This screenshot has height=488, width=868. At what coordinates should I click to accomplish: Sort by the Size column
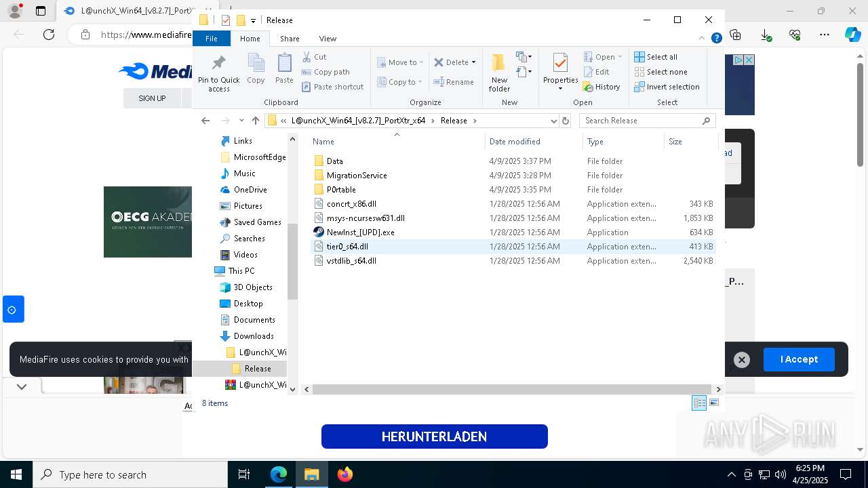tap(690, 142)
